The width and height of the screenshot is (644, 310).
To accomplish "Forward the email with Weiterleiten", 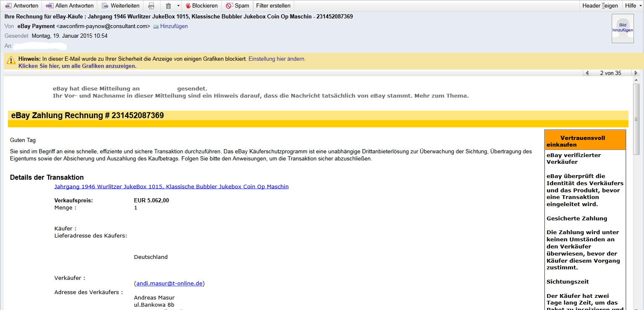I will 121,6.
